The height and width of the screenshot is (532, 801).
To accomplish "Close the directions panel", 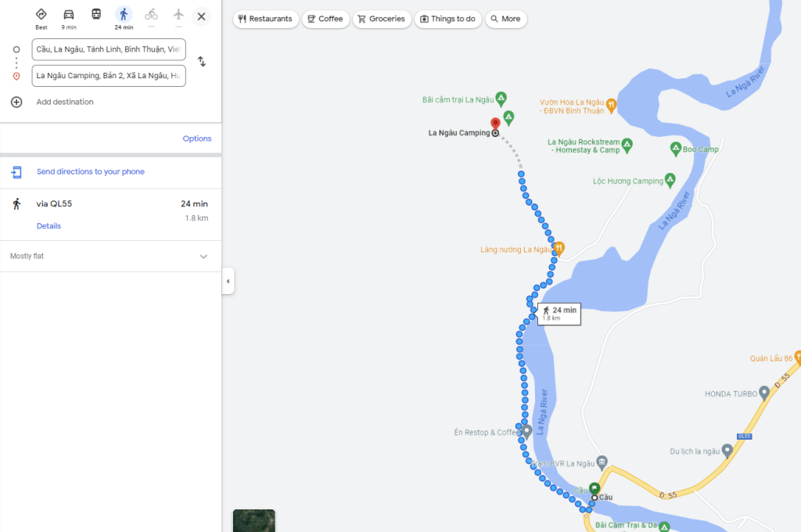I will click(x=201, y=16).
